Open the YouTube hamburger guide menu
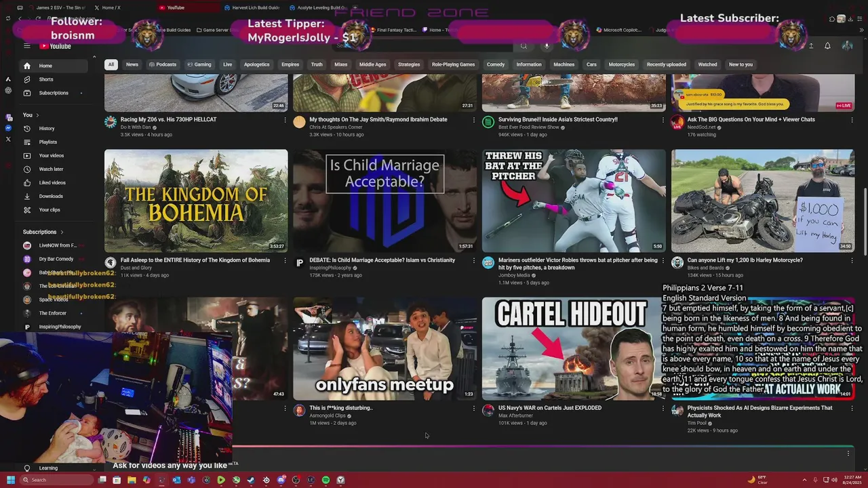868x488 pixels. coord(26,46)
